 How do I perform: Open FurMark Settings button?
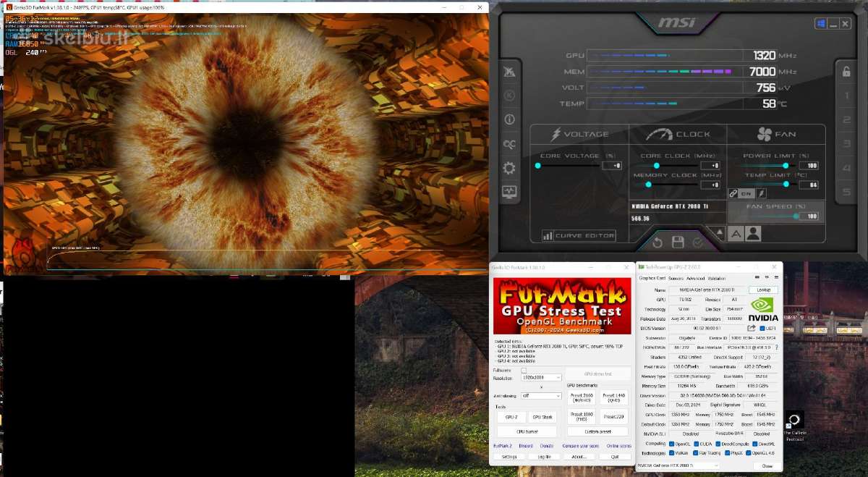[509, 457]
